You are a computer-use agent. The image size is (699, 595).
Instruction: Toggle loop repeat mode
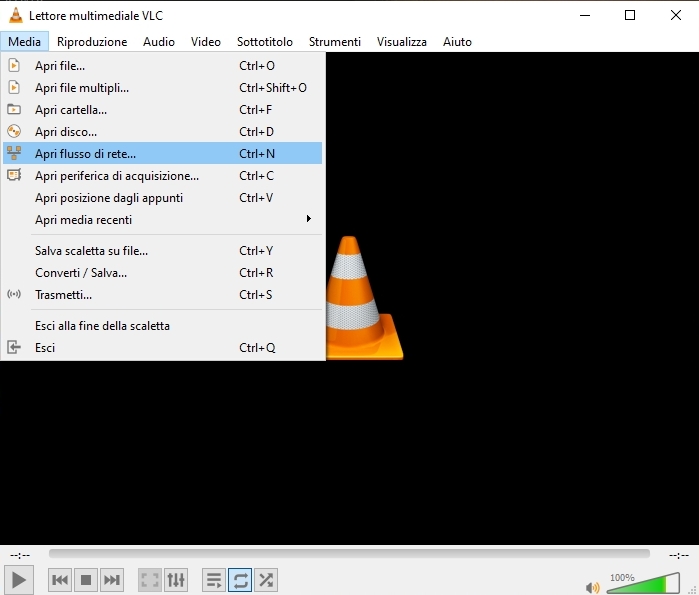pos(240,580)
